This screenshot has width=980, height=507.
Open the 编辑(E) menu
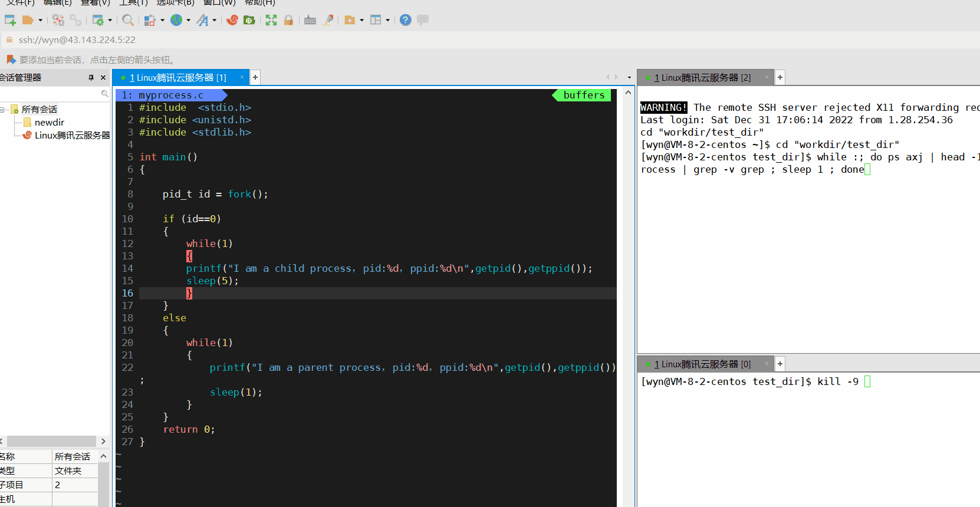[x=57, y=2]
